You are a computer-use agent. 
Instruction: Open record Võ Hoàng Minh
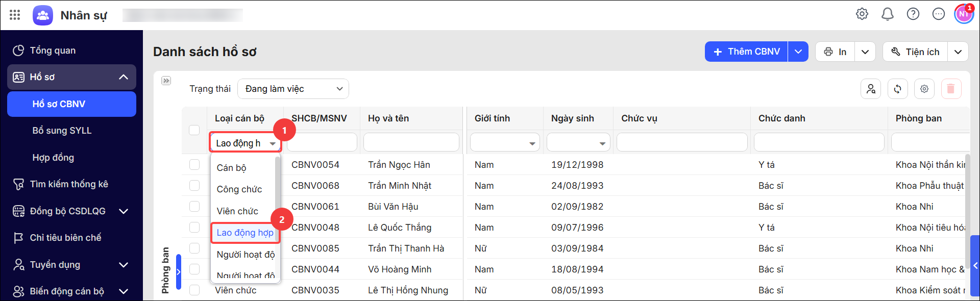coord(400,269)
